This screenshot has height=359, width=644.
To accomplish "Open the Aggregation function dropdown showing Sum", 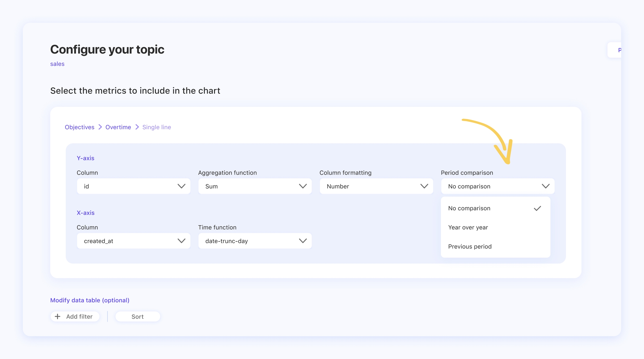I will click(x=255, y=186).
